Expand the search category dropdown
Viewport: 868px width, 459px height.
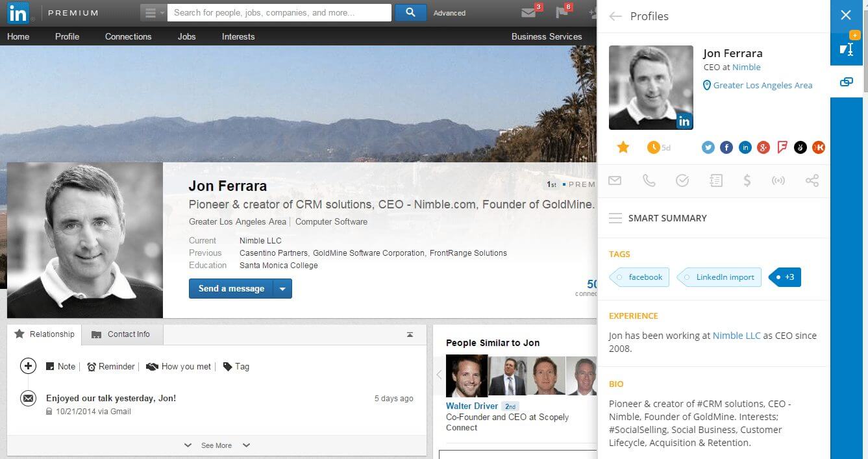pos(153,13)
